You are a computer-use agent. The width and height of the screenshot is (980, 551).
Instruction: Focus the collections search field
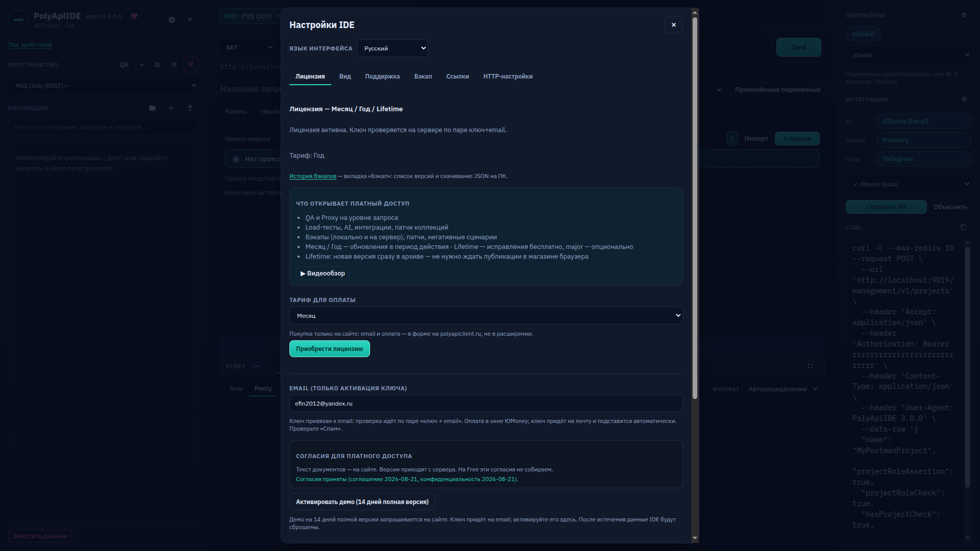[104, 127]
